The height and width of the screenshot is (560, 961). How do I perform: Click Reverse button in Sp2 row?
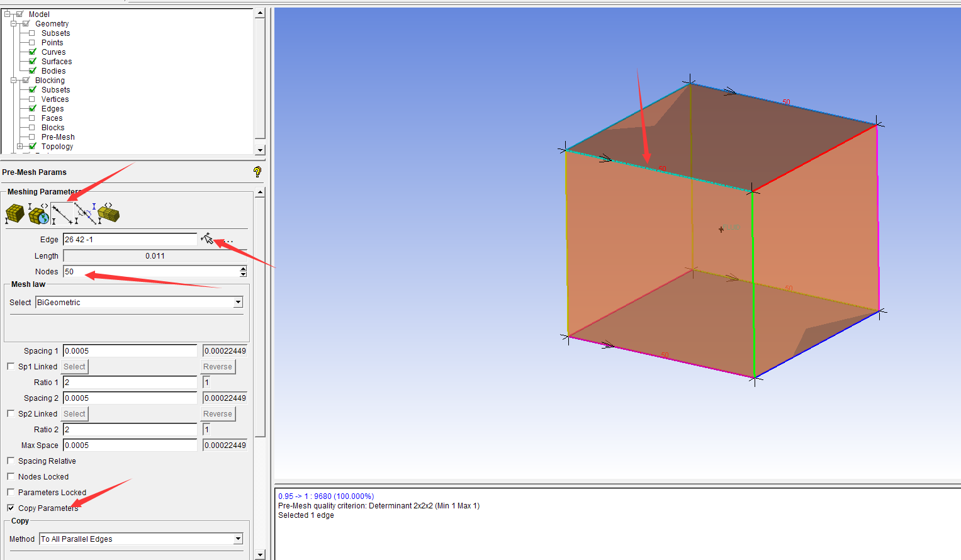tap(218, 414)
